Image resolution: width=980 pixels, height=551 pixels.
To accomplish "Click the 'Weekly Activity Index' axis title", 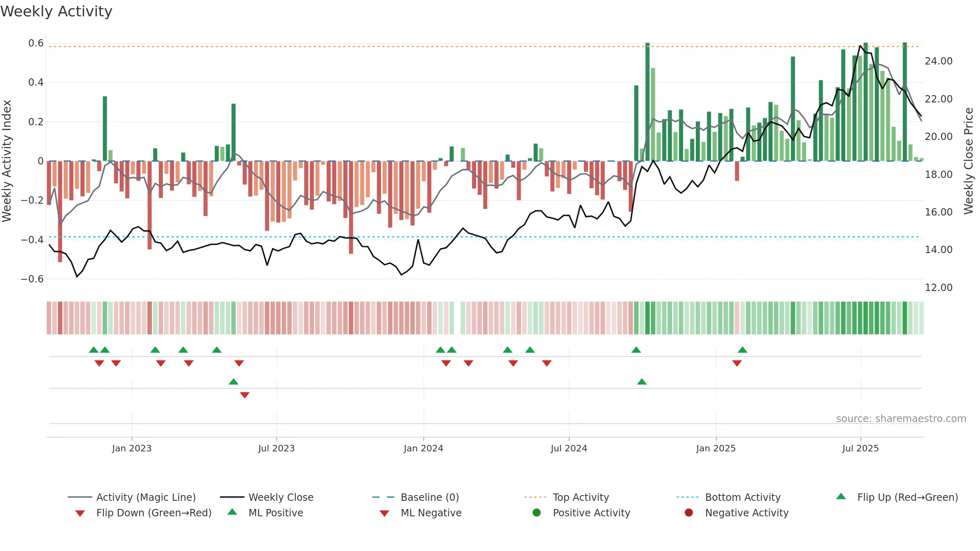I will 7,161.
